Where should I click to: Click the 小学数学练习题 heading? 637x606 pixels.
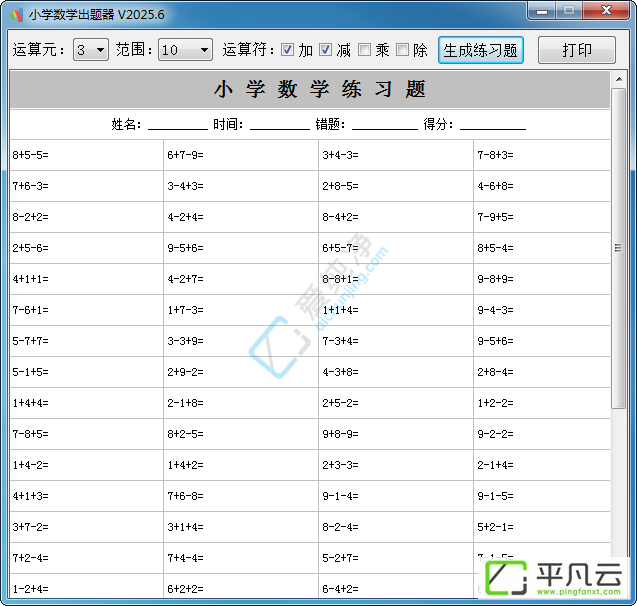click(x=320, y=89)
